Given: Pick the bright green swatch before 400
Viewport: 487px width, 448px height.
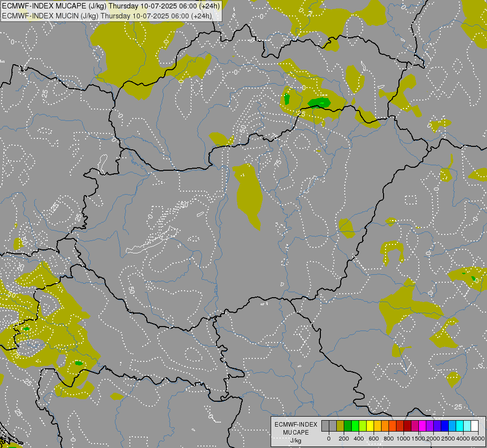Looking at the screenshot, I should (x=355, y=426).
